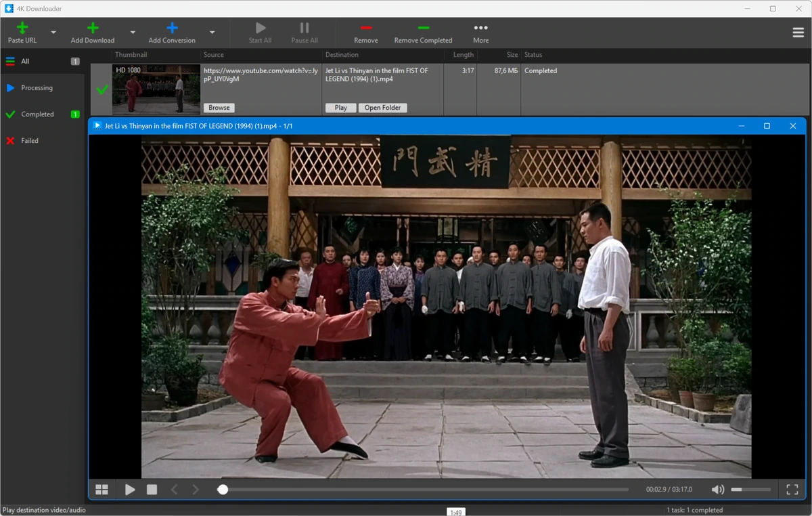Click the red Remove button
Screen dimensions: 812x516
366,33
